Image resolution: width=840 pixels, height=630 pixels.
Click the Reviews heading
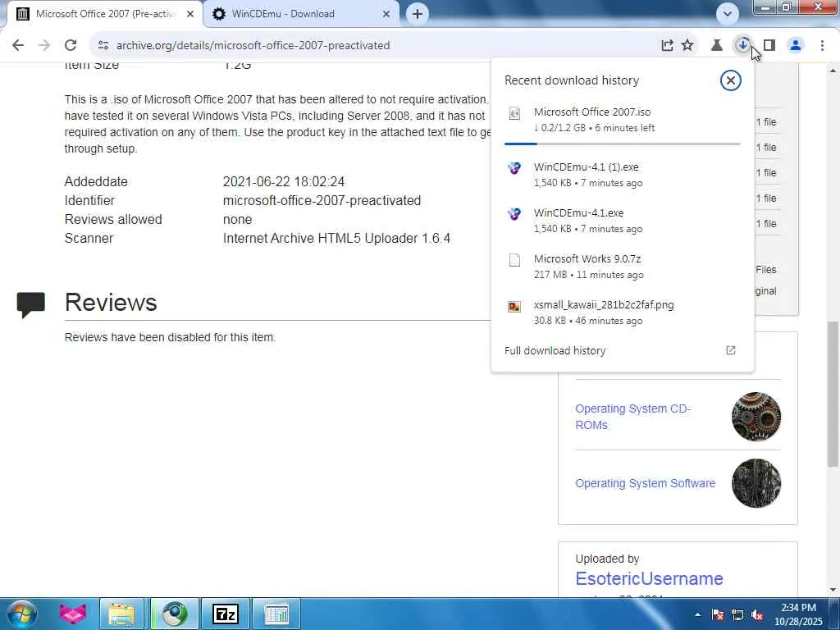tap(111, 303)
